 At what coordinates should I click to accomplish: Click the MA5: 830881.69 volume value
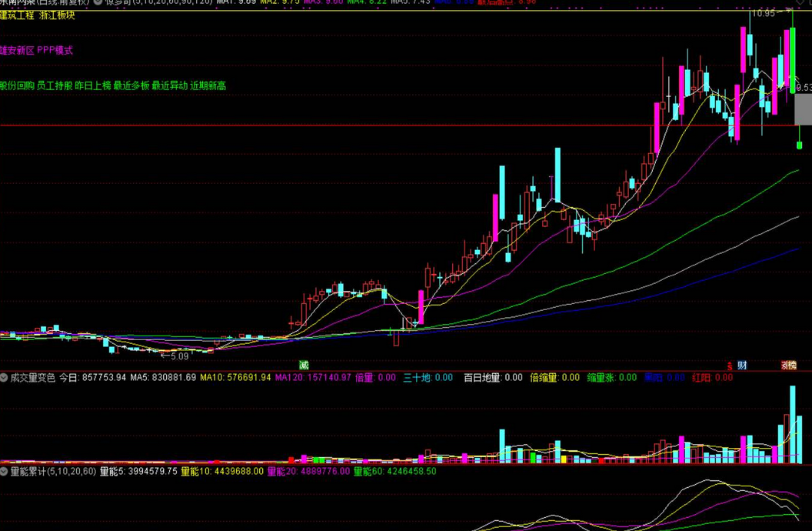click(163, 378)
